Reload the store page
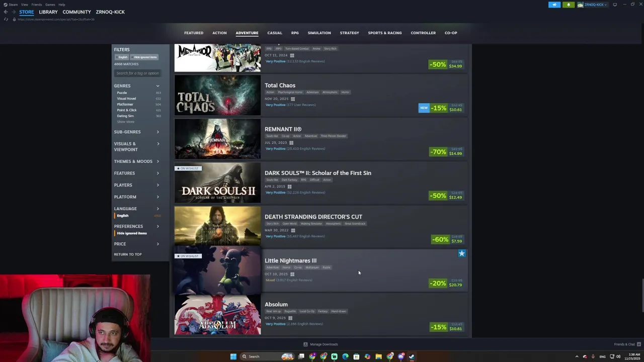 6,19
